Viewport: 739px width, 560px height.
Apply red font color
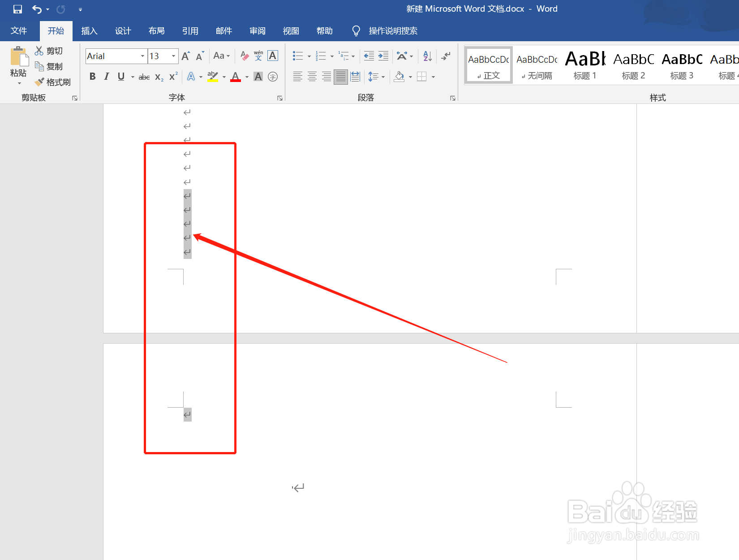236,77
